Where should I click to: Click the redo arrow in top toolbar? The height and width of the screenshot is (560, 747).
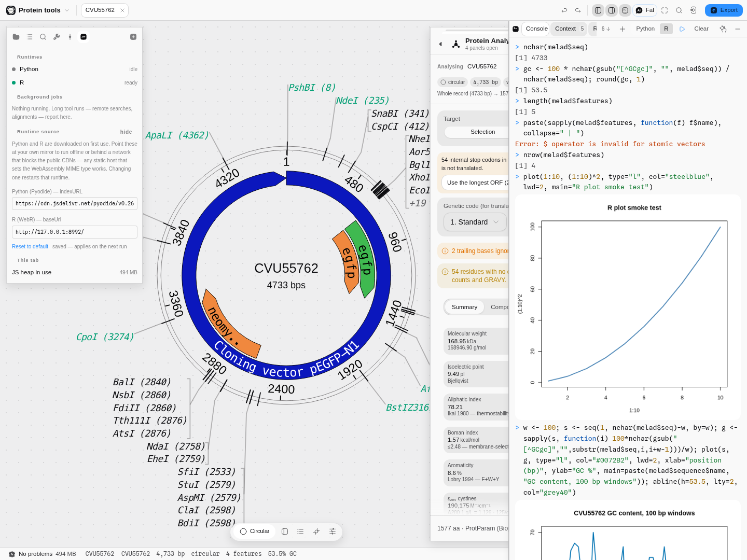tap(578, 10)
